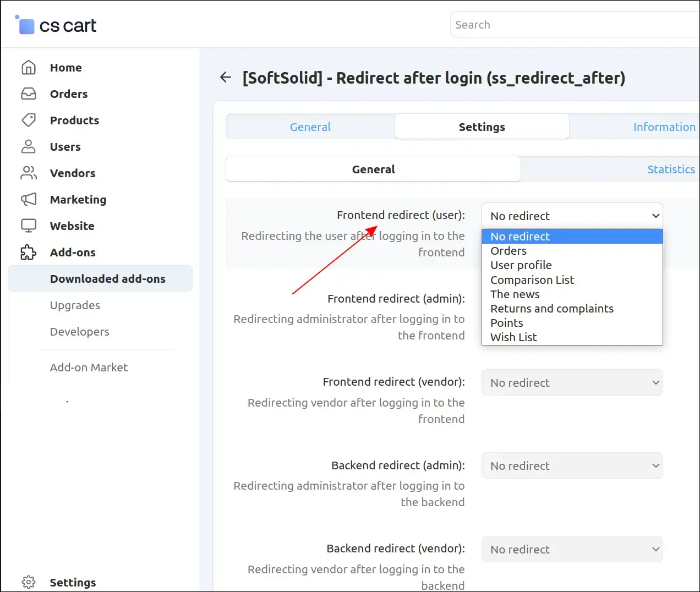Open the Statistics sub-tab
The width and height of the screenshot is (700, 592).
click(x=671, y=169)
